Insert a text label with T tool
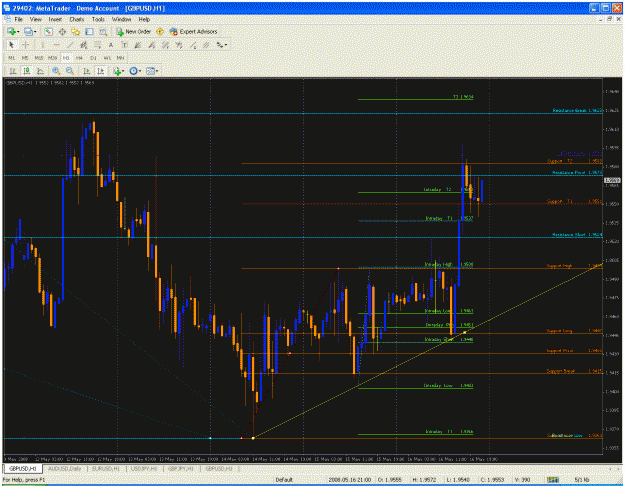The image size is (625, 486). (124, 45)
